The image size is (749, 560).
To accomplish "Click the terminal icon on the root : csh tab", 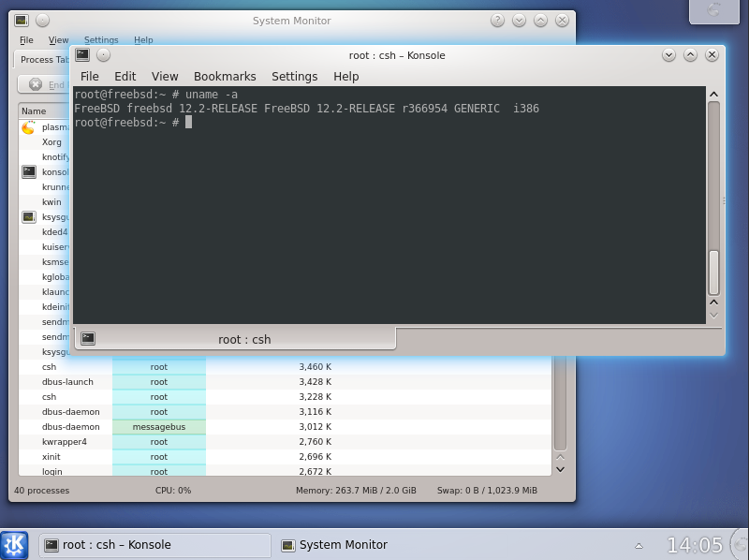I will point(88,339).
